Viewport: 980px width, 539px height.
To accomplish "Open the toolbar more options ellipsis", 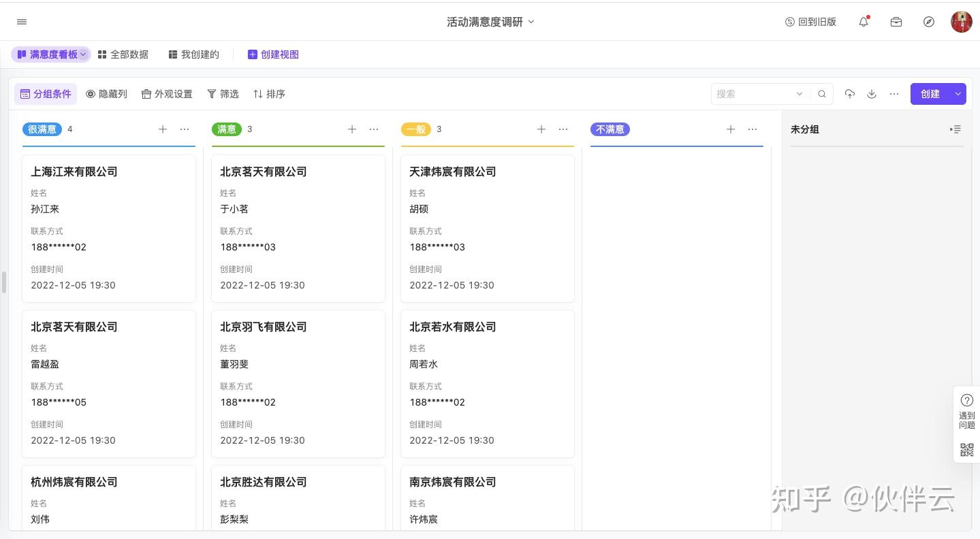I will [x=894, y=94].
